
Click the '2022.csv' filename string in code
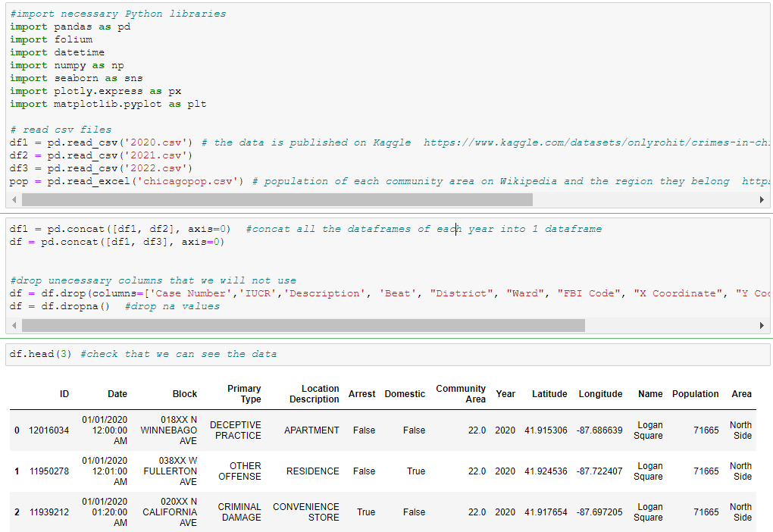coord(155,168)
